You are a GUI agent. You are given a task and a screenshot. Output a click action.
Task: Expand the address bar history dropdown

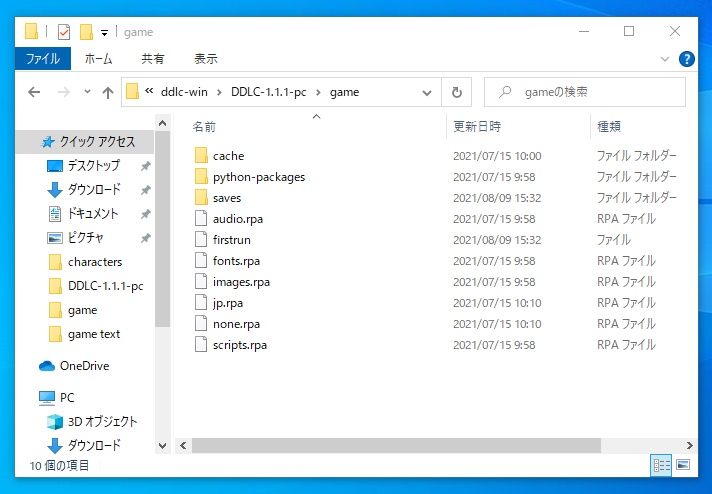427,93
